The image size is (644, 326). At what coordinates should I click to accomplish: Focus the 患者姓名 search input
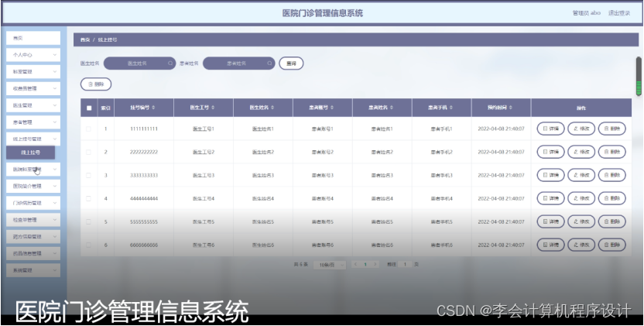click(239, 63)
